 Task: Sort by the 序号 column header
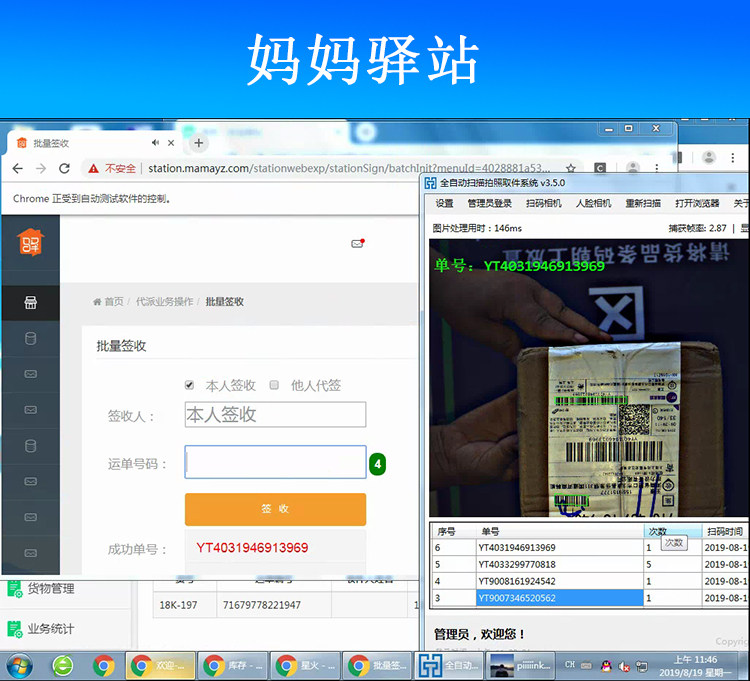coord(453,531)
